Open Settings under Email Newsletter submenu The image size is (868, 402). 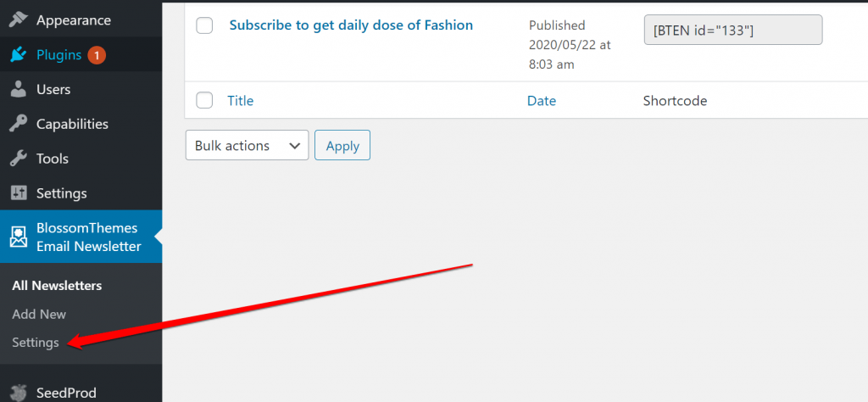click(36, 343)
